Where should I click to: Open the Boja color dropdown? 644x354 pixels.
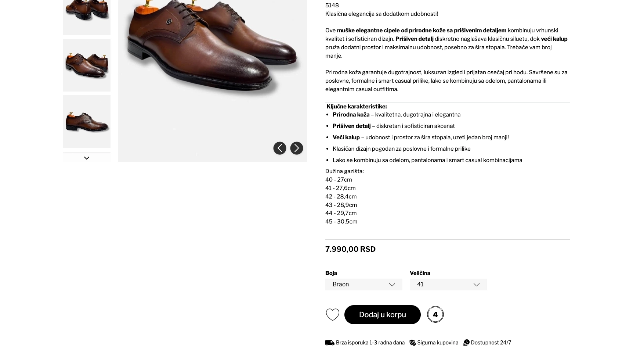[363, 285]
